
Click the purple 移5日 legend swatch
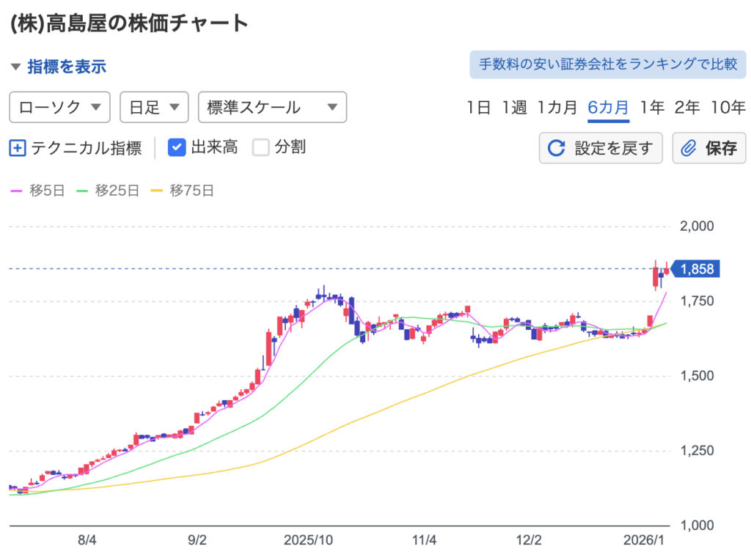point(16,191)
